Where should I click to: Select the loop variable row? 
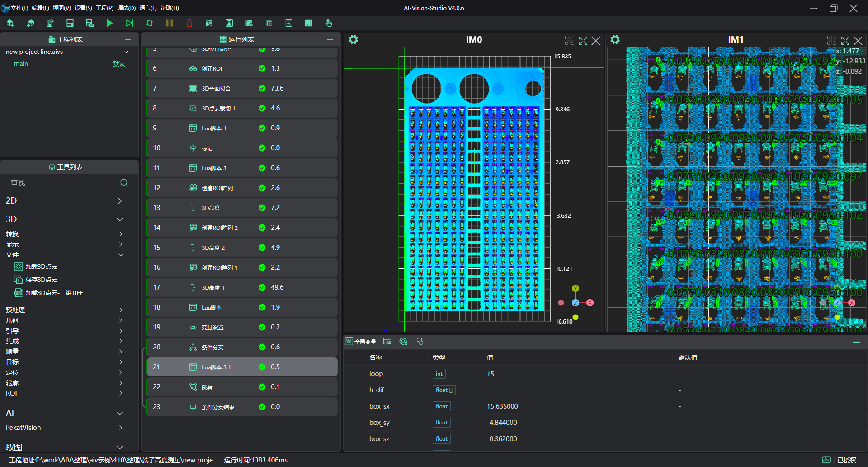(605, 374)
